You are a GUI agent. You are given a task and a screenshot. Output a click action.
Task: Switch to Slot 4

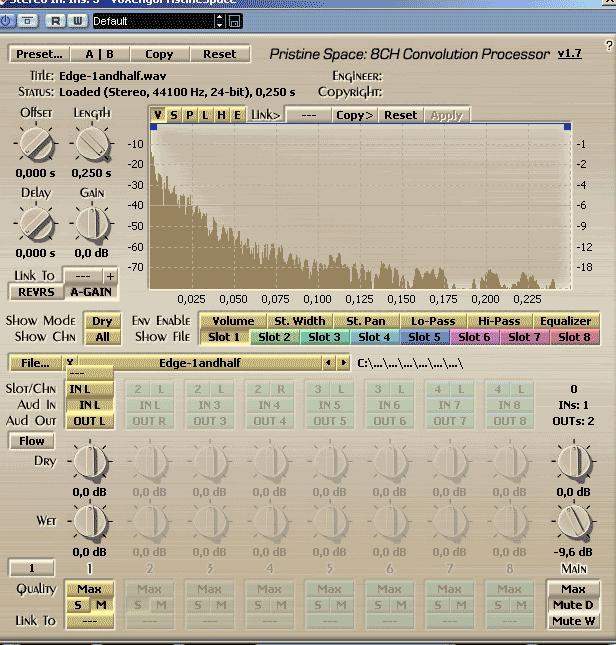tap(374, 337)
